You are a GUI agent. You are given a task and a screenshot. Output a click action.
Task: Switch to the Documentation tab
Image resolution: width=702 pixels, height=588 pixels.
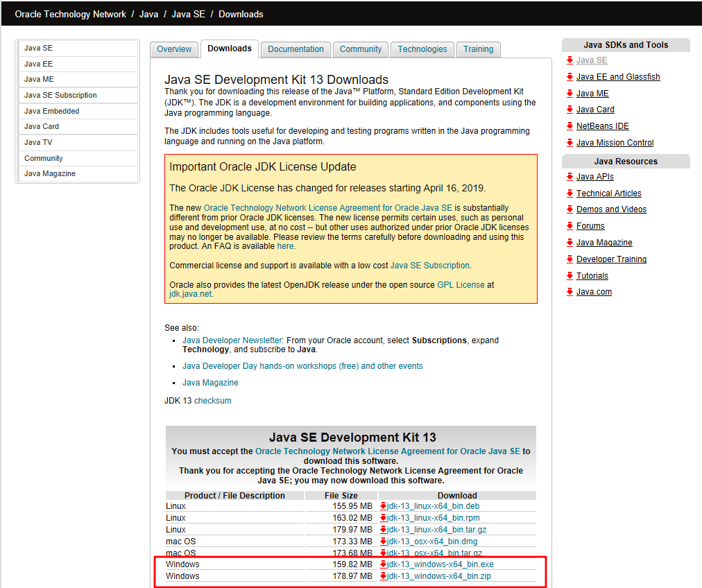click(296, 49)
